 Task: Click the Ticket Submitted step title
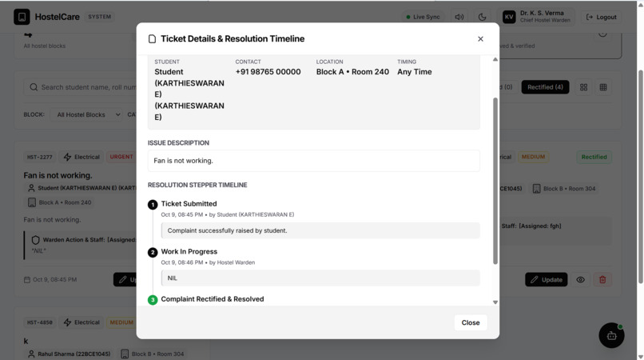pos(189,204)
